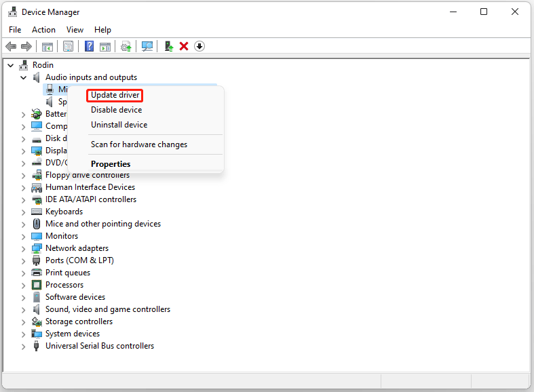Screen dimensions: 534x392
Task: Expand the Network adapters category
Action: point(23,249)
